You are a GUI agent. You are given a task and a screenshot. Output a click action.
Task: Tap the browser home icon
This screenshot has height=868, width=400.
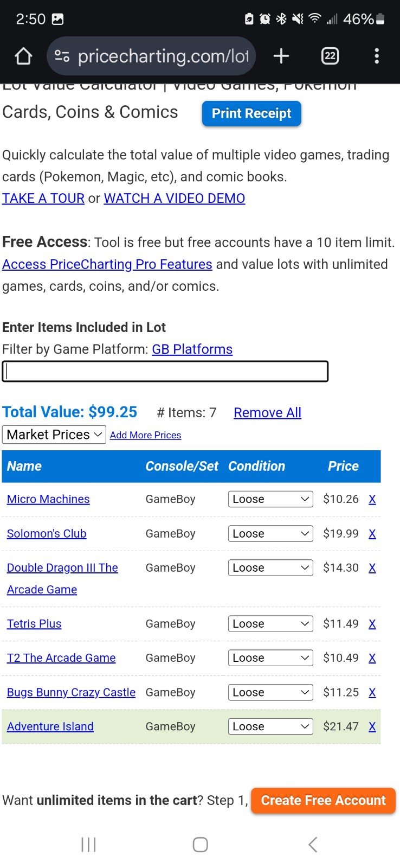tap(23, 56)
